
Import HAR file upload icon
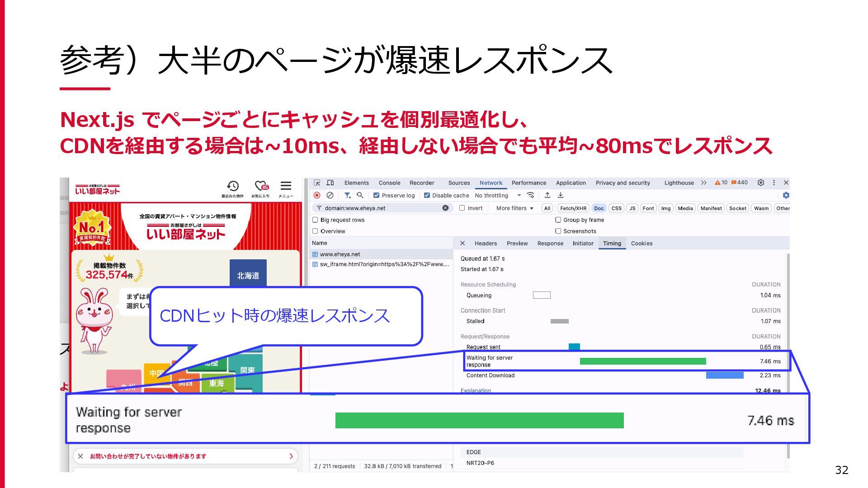tap(547, 195)
